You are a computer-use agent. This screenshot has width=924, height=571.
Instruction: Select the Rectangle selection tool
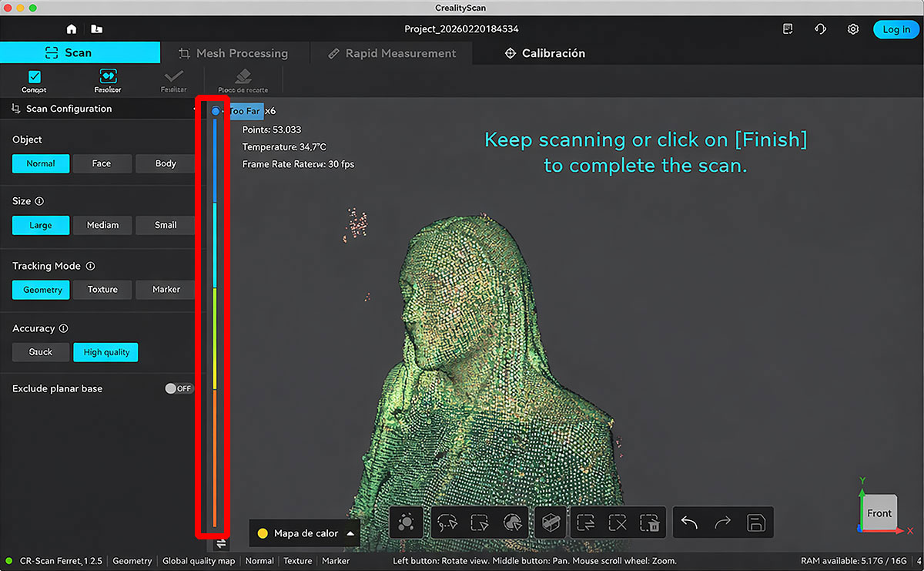point(479,522)
